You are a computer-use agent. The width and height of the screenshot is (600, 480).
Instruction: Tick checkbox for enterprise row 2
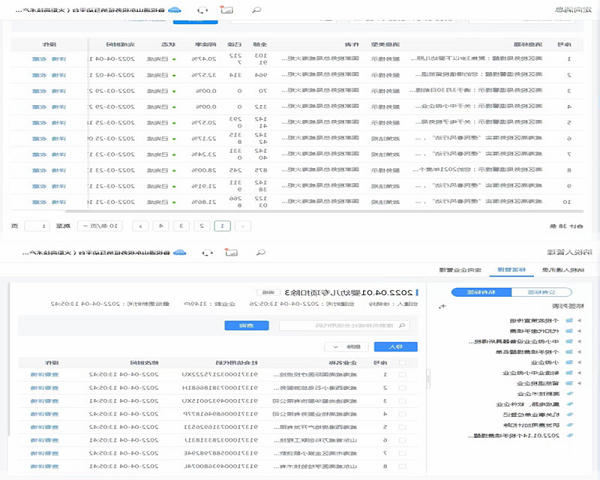click(x=403, y=388)
